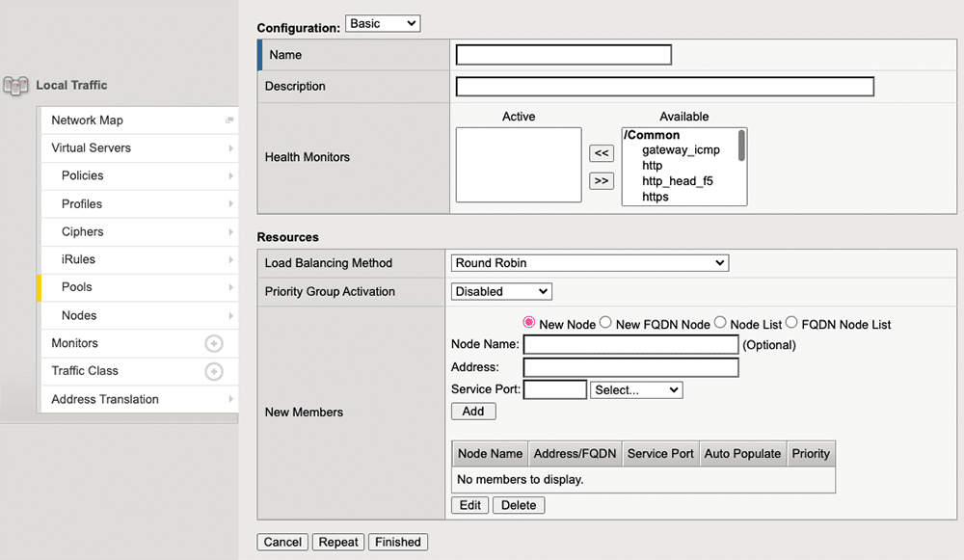Click the plus icon beside Monitors
Screen dimensions: 964x560
(213, 343)
